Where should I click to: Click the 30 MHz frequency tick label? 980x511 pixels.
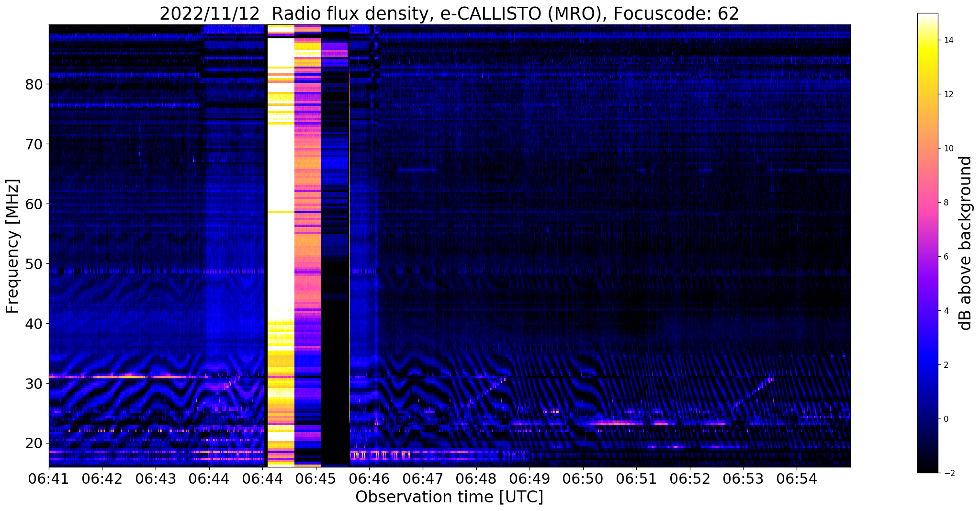pyautogui.click(x=34, y=384)
